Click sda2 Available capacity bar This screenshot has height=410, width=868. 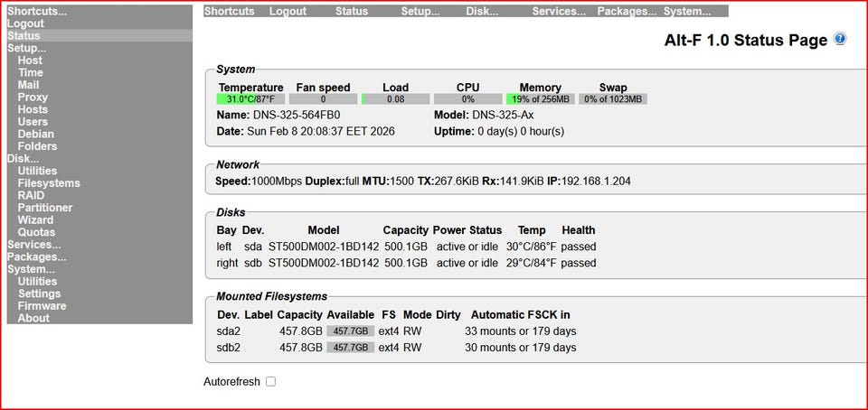coord(350,331)
